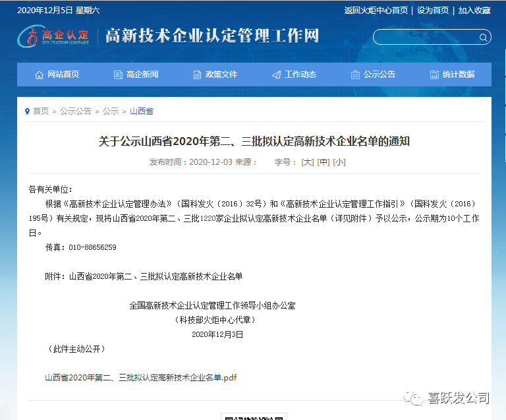Click the home icon beside 网站首页
This screenshot has width=506, height=420.
click(x=39, y=75)
